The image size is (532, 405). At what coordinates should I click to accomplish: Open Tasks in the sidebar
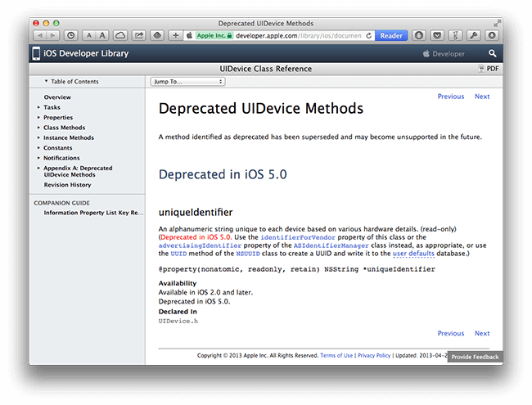tap(52, 107)
